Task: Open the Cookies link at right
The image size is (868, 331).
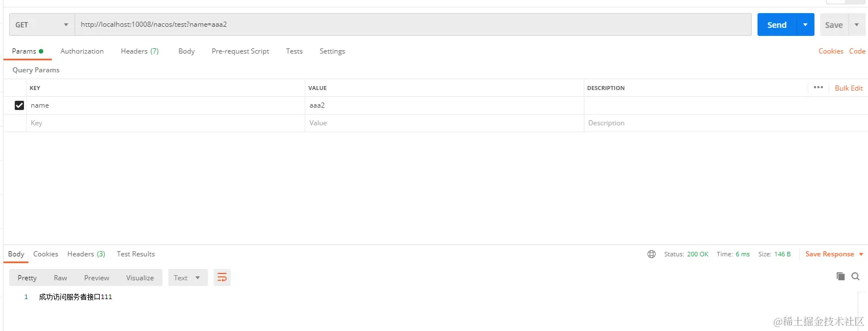Action: coord(830,51)
